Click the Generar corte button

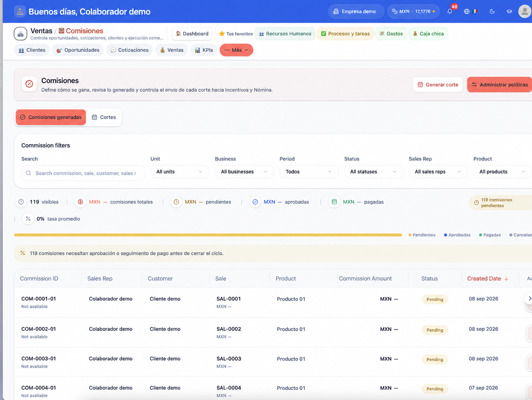pos(438,85)
